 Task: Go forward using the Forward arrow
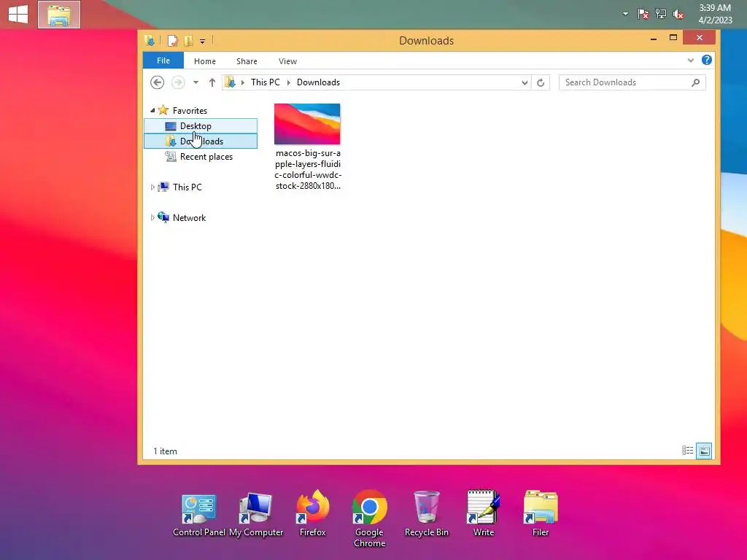pyautogui.click(x=178, y=82)
